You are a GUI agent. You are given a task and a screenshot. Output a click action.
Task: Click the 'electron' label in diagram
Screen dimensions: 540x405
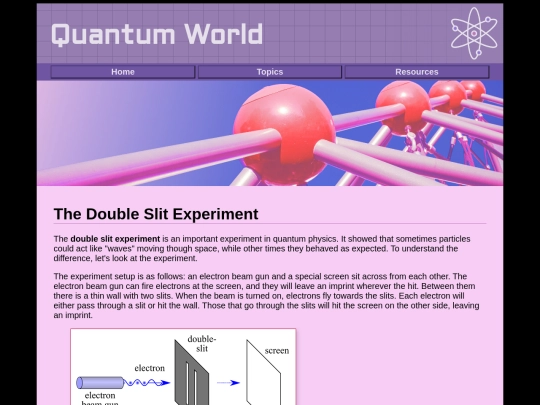pos(149,368)
